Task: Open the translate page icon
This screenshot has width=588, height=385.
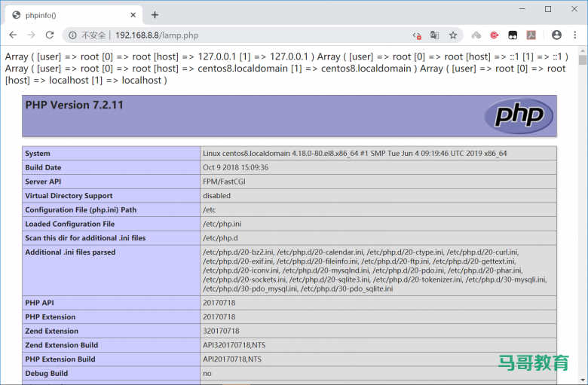Action: [x=435, y=35]
